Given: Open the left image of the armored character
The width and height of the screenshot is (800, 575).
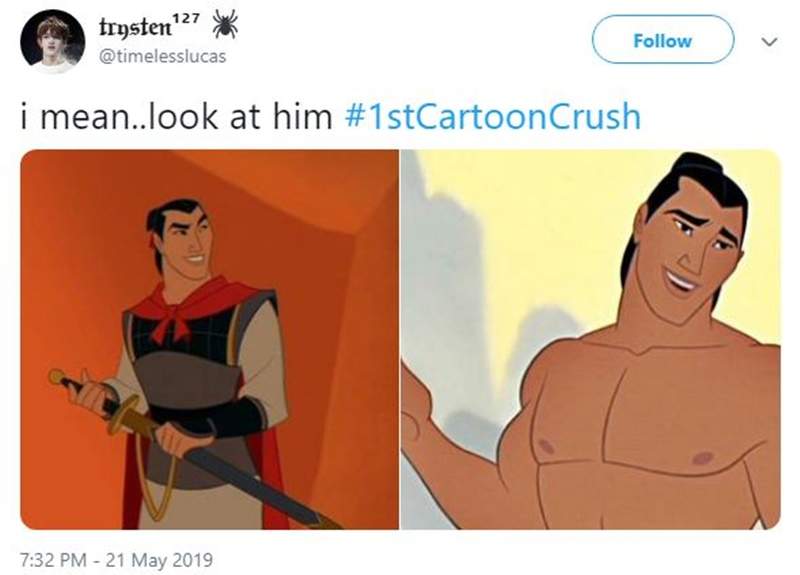Looking at the screenshot, I should (209, 339).
